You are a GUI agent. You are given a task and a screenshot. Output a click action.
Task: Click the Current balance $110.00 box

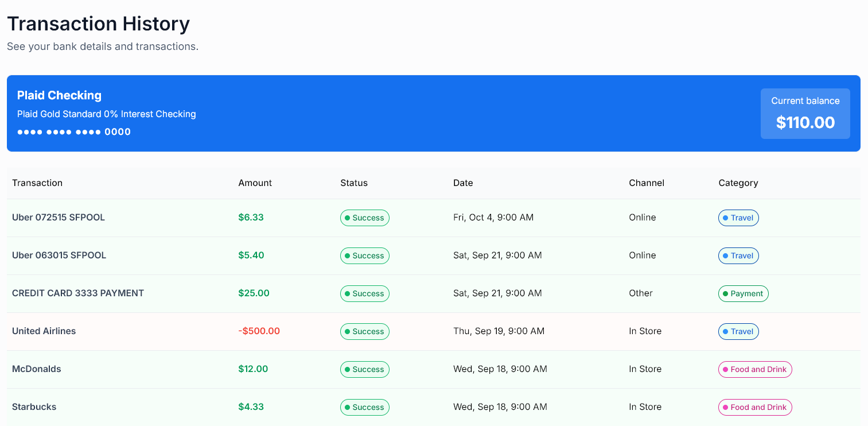pos(805,114)
